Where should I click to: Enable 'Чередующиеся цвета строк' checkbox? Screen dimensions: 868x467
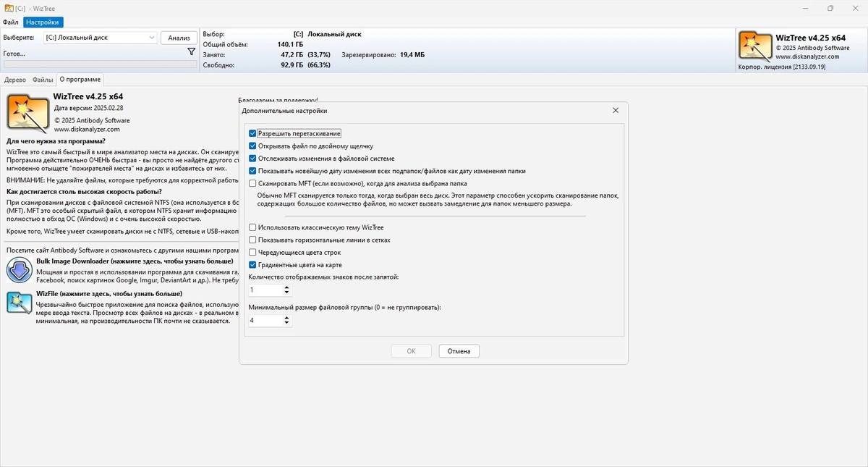click(252, 253)
